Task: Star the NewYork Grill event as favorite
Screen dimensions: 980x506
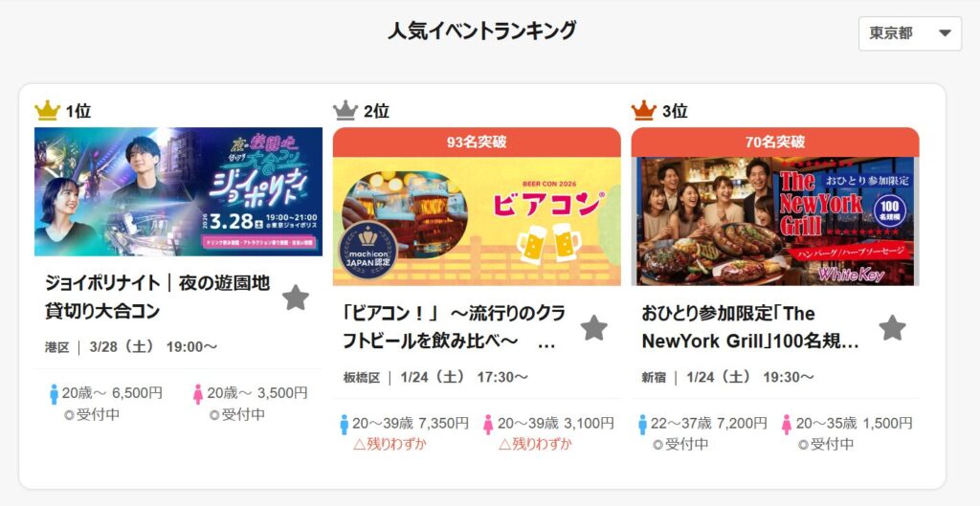Action: click(893, 327)
